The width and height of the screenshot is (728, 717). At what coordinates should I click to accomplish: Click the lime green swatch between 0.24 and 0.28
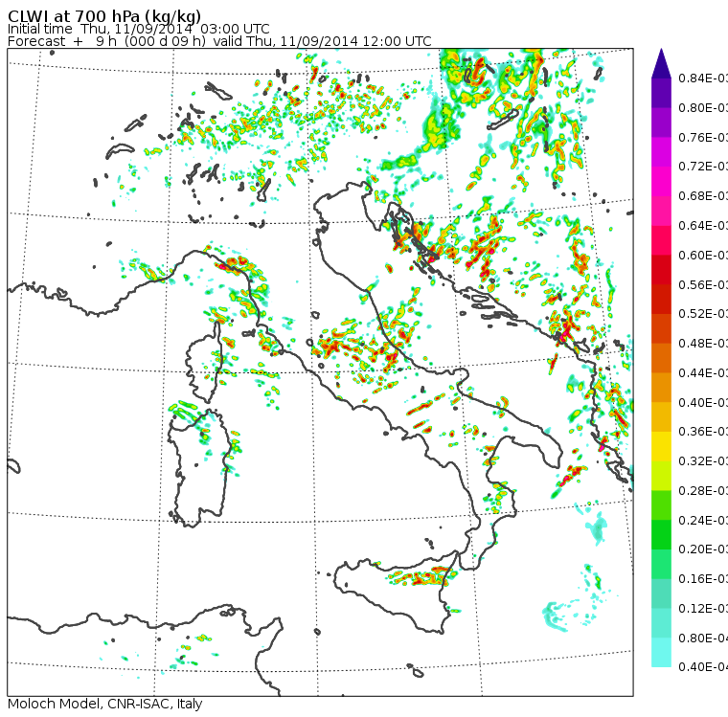tap(661, 504)
